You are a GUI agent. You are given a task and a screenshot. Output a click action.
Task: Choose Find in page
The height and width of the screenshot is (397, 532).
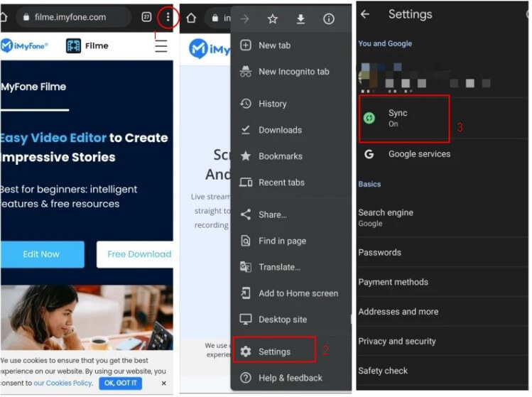pyautogui.click(x=291, y=241)
